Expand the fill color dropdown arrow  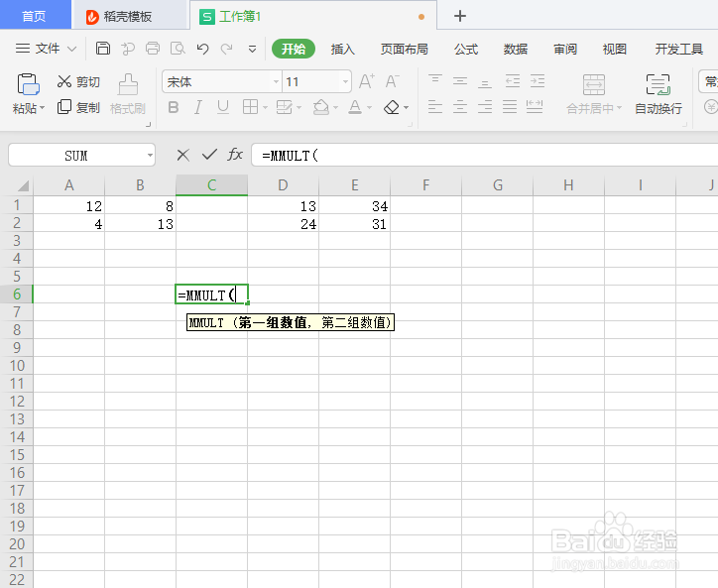click(335, 108)
